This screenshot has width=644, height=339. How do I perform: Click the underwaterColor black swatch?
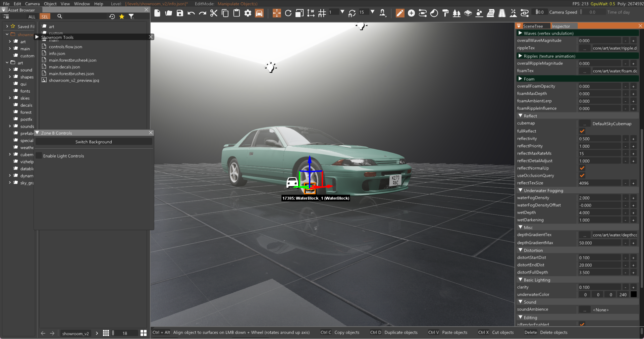pos(634,294)
